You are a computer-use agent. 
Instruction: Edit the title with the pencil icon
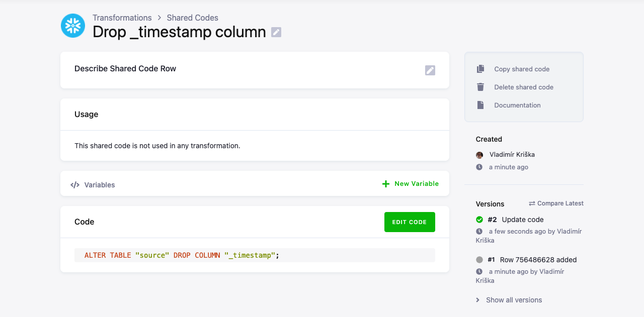tap(276, 32)
